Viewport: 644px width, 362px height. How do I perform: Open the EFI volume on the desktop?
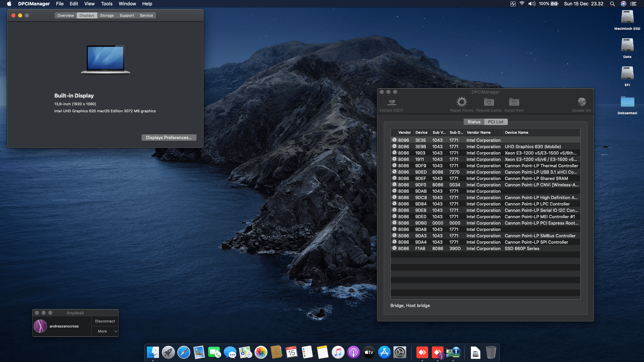(627, 76)
